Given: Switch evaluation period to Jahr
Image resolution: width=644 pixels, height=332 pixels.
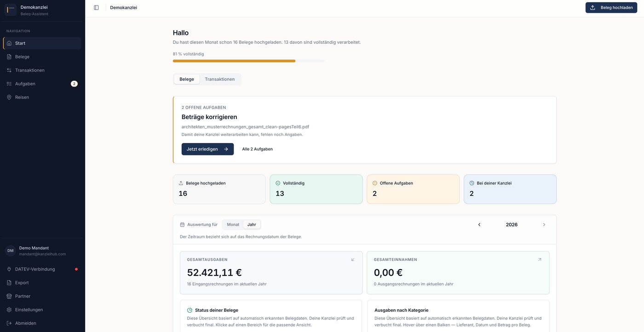Looking at the screenshot, I should (252, 224).
